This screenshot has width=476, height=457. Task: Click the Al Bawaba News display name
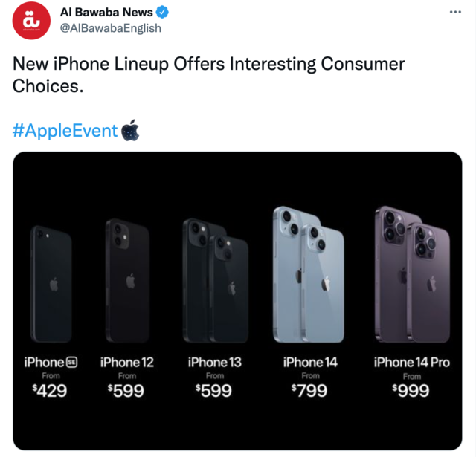coord(106,13)
